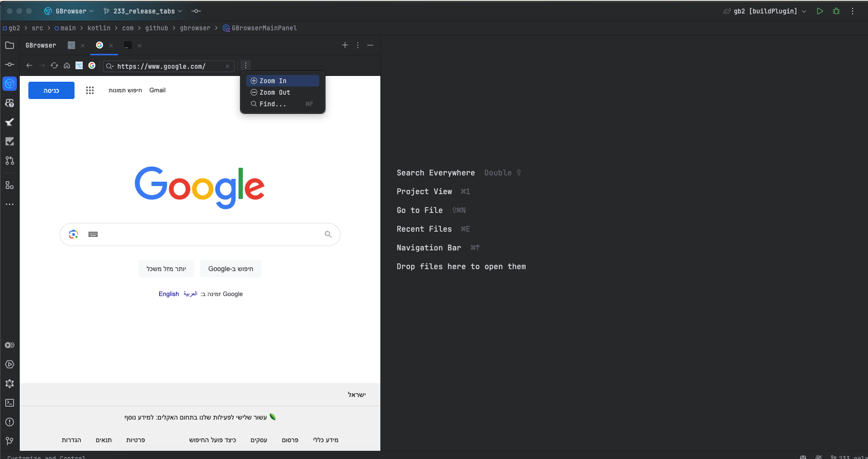Select Zoom Out from the popup menu
The image size is (868, 459).
click(283, 92)
